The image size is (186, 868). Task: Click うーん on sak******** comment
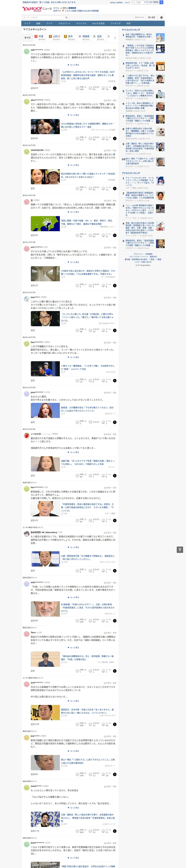point(107,88)
